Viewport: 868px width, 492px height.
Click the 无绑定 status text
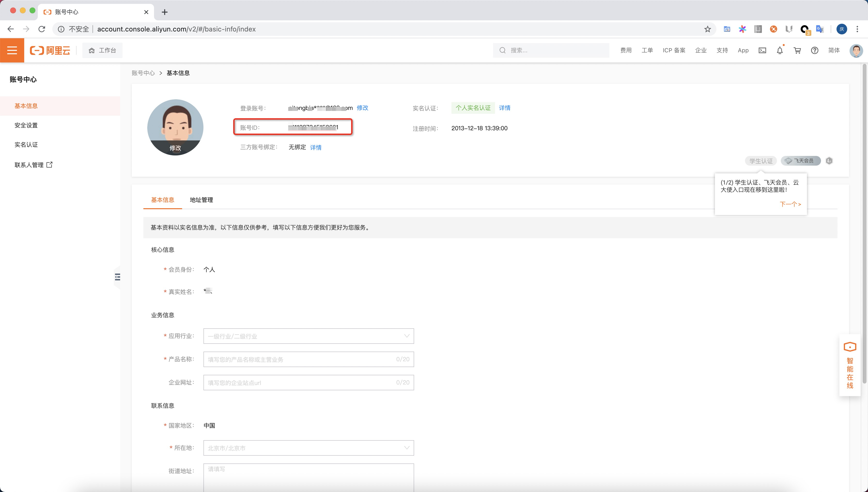[x=297, y=147]
